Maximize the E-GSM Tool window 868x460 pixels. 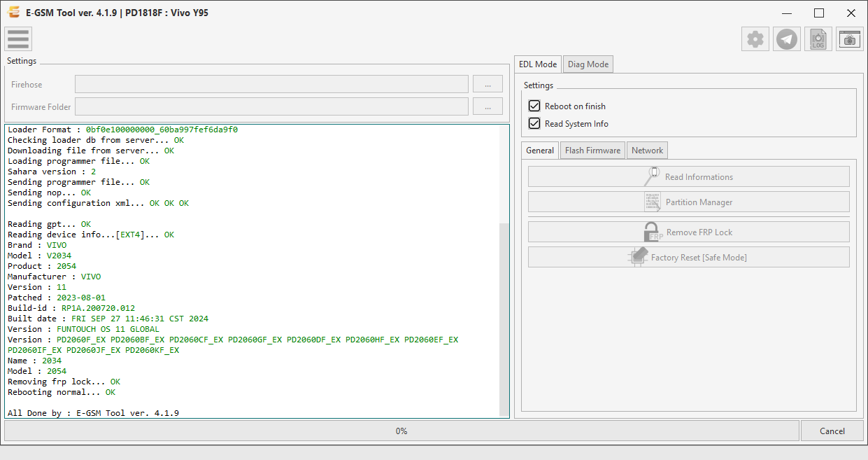coord(819,13)
